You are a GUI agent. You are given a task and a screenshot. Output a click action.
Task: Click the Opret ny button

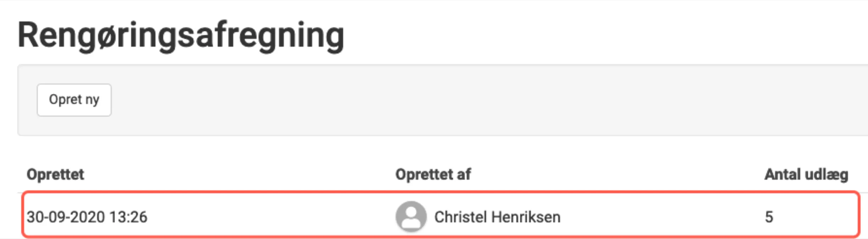point(74,100)
